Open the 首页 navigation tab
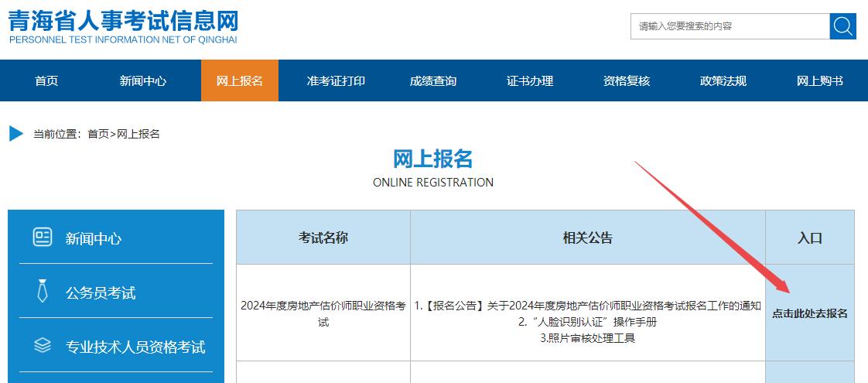The image size is (868, 383). [x=46, y=81]
